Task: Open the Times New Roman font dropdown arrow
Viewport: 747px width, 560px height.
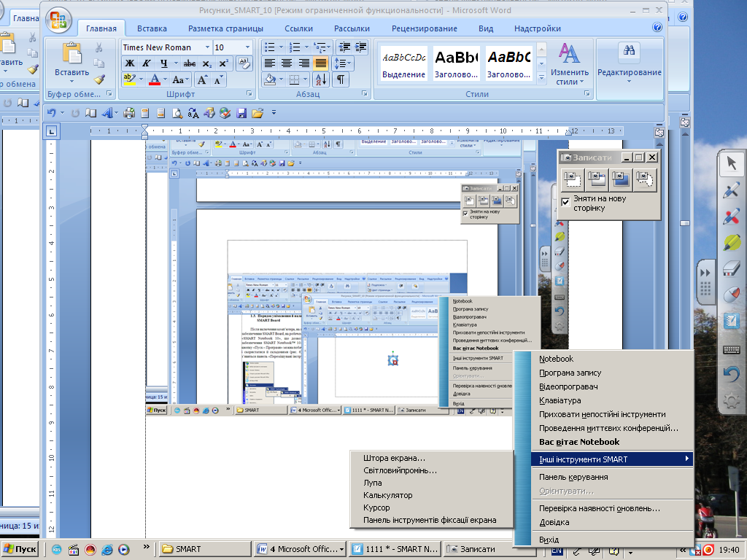Action: (207, 47)
